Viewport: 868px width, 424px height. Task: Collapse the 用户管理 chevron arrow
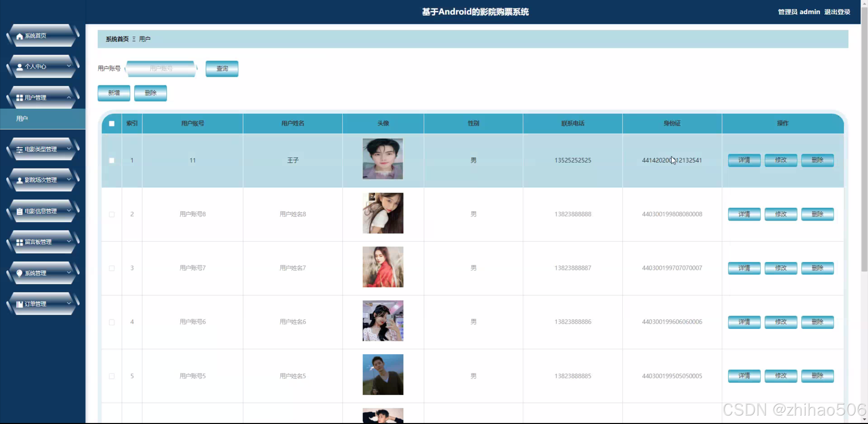[x=69, y=97]
